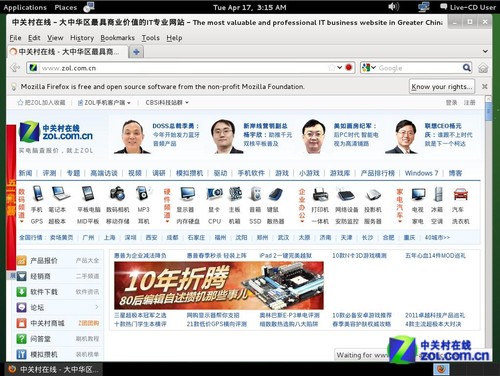Click the 产品排行榜 navigation link
The height and width of the screenshot is (376, 500).
click(x=377, y=173)
